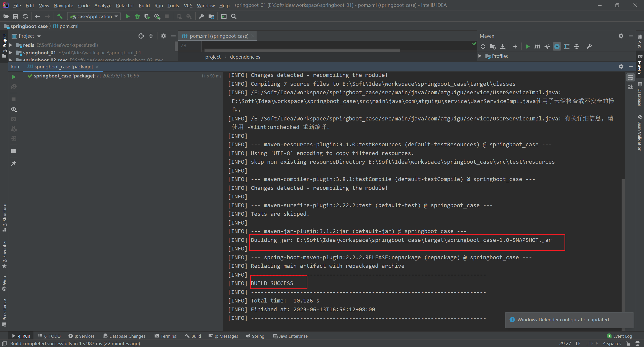Reimport all Maven projects icon
This screenshot has height=347, width=644.
point(483,47)
